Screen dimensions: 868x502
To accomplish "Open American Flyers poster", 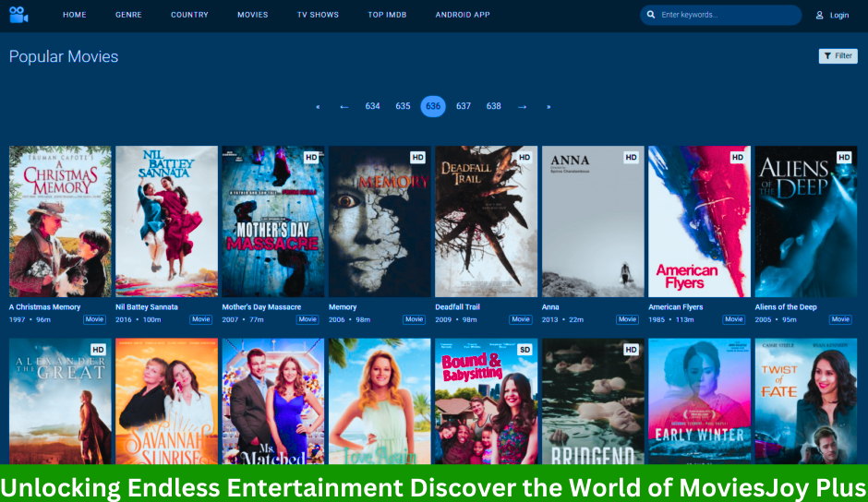I will click(699, 221).
